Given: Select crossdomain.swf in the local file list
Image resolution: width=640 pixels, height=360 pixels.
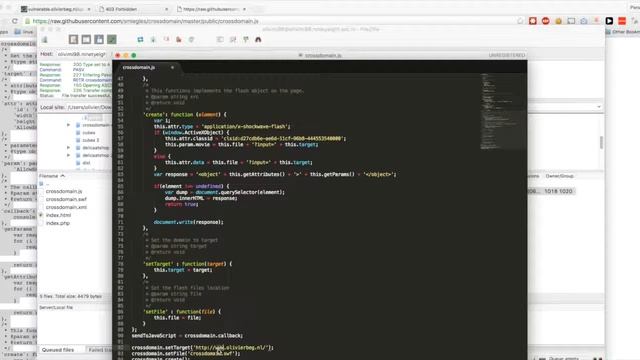Looking at the screenshot, I should point(66,199).
